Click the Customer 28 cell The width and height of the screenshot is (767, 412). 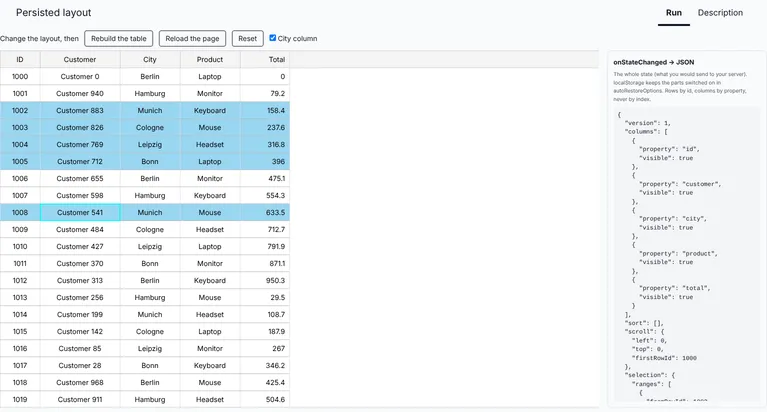[x=80, y=366]
